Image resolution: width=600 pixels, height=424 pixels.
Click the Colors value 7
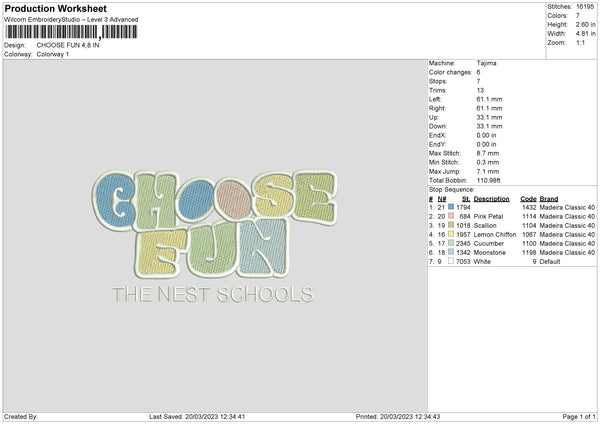point(578,16)
